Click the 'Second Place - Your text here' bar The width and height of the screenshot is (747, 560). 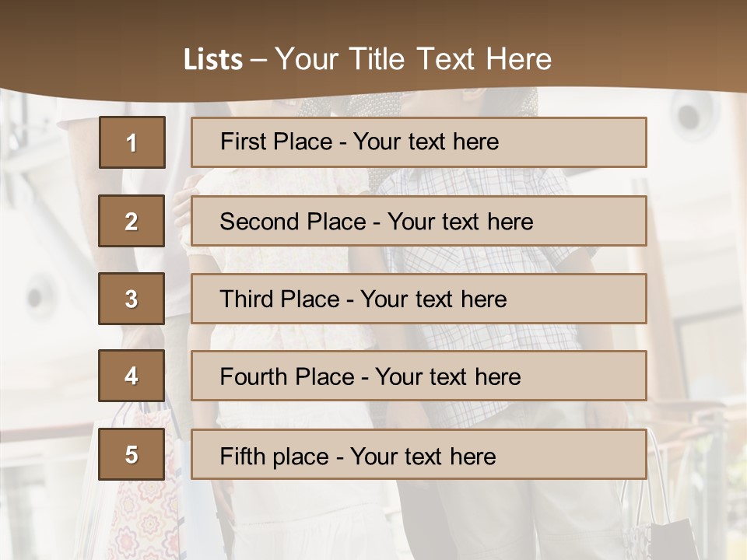coord(419,221)
